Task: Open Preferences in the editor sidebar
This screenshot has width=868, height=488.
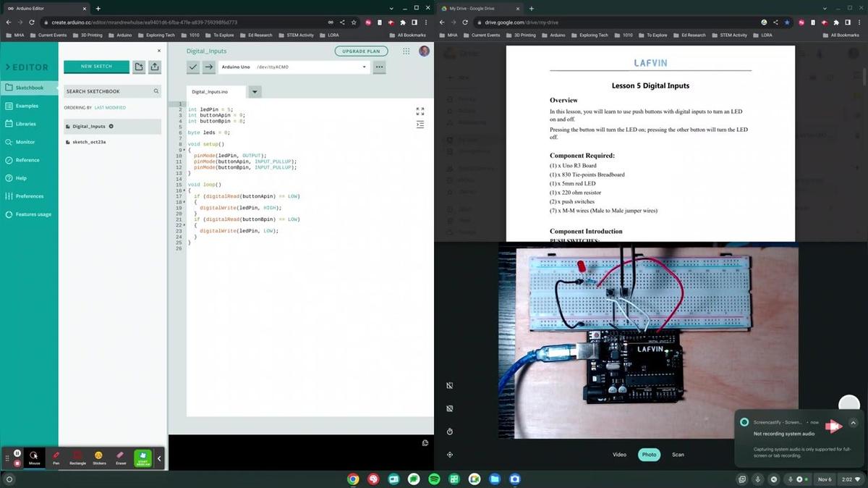Action: click(x=29, y=196)
